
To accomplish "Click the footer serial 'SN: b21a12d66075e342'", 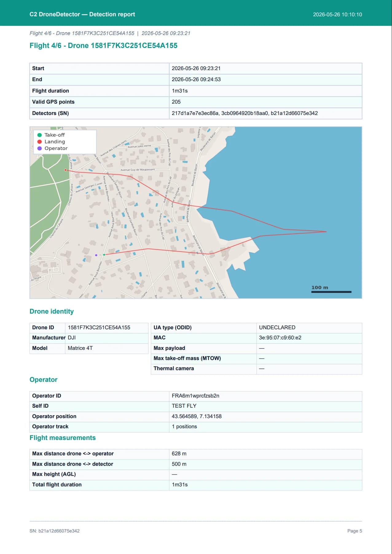I will (x=55, y=531).
